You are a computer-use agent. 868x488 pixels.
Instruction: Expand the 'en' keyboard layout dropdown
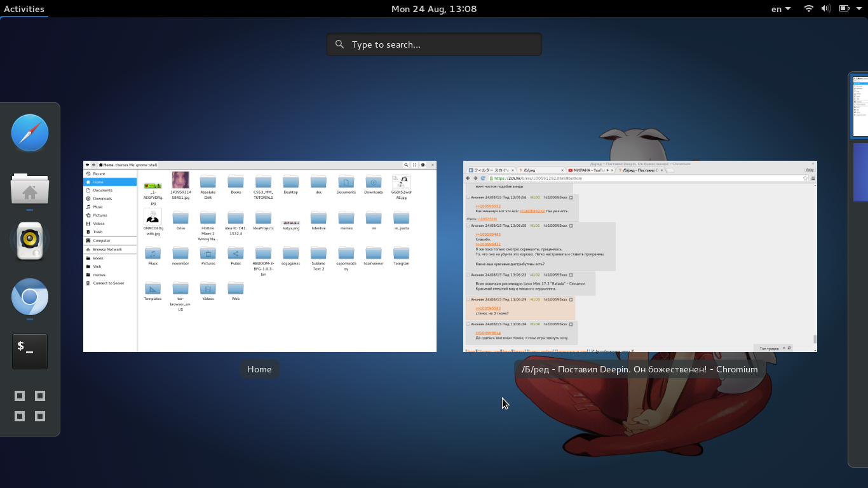[781, 9]
